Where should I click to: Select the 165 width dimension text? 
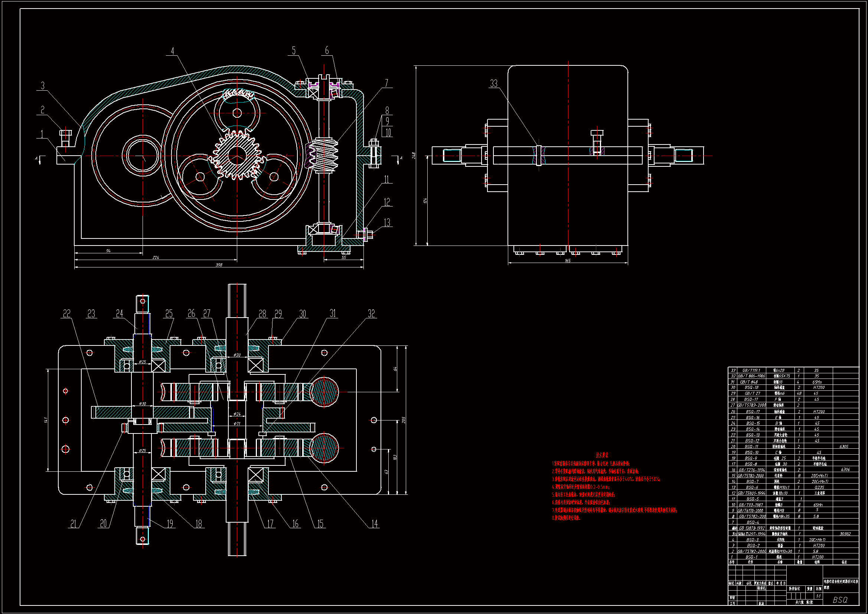coord(567,261)
